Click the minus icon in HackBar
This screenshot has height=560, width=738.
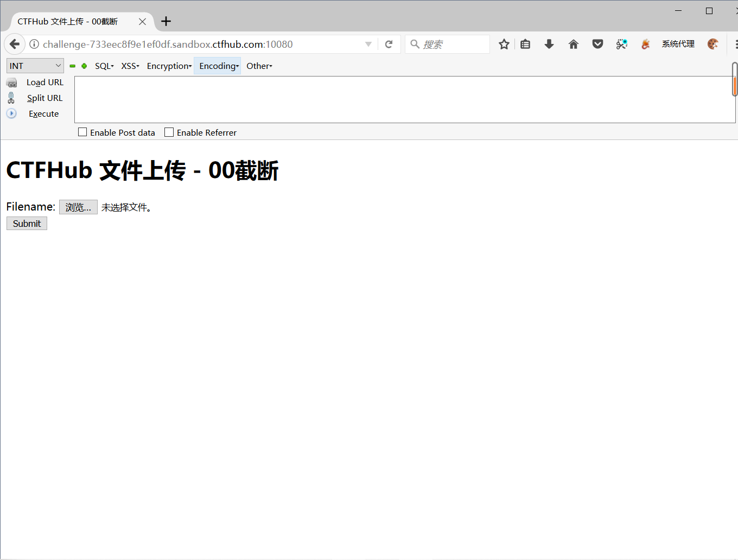[72, 66]
